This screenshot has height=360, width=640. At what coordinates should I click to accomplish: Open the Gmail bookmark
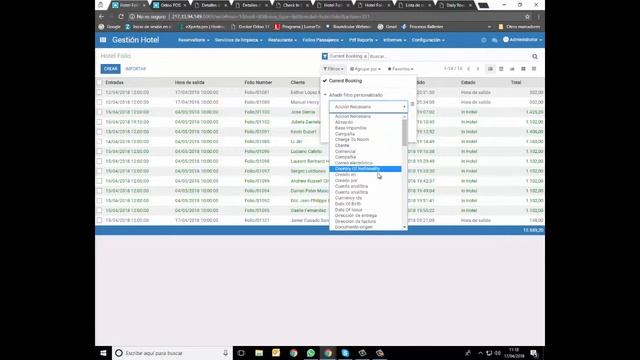point(387,27)
